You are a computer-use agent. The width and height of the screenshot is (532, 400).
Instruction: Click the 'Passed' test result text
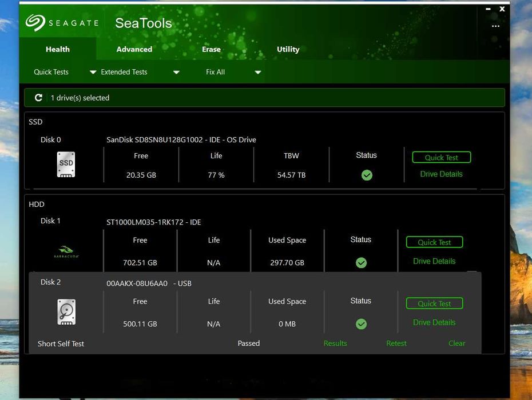pos(249,343)
